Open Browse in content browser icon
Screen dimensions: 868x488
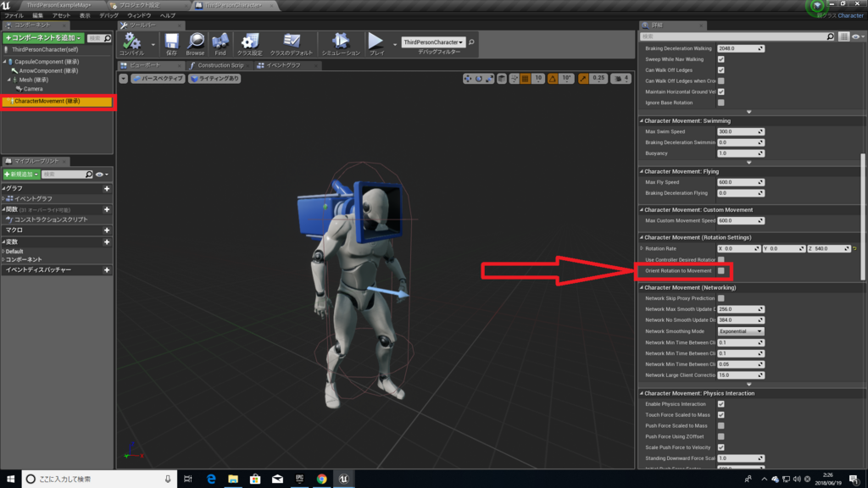click(196, 41)
